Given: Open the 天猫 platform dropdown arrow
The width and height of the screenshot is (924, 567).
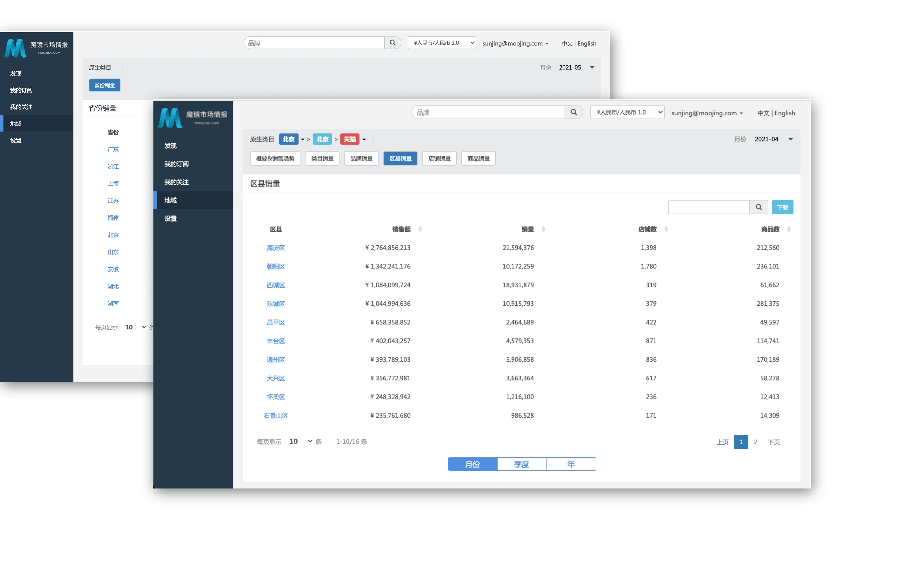Looking at the screenshot, I should [364, 140].
